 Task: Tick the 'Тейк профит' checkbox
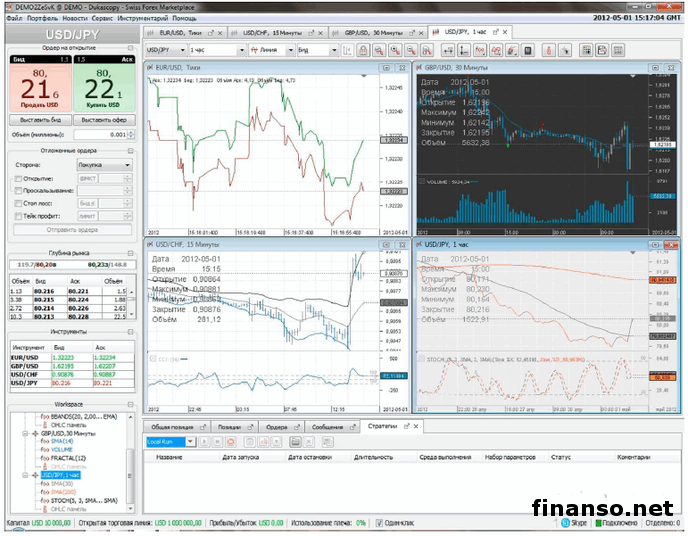(x=17, y=215)
